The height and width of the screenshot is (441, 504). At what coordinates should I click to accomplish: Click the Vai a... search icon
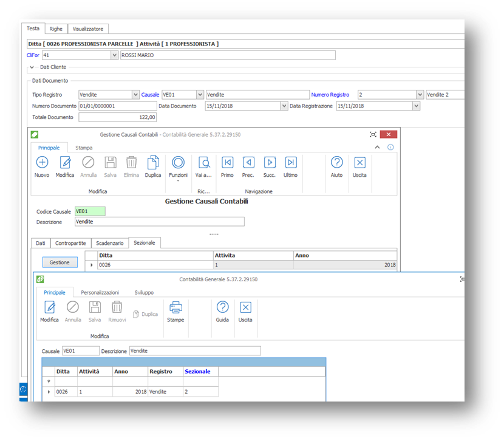[204, 163]
